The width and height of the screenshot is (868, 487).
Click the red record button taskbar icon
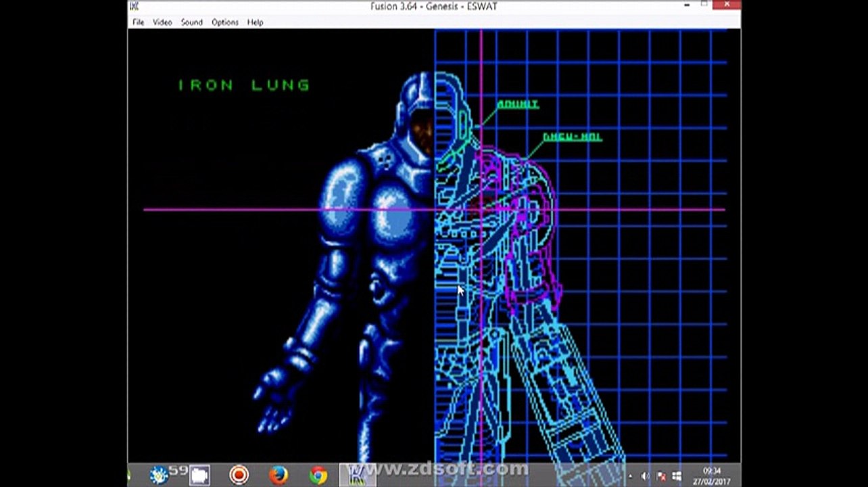(239, 475)
